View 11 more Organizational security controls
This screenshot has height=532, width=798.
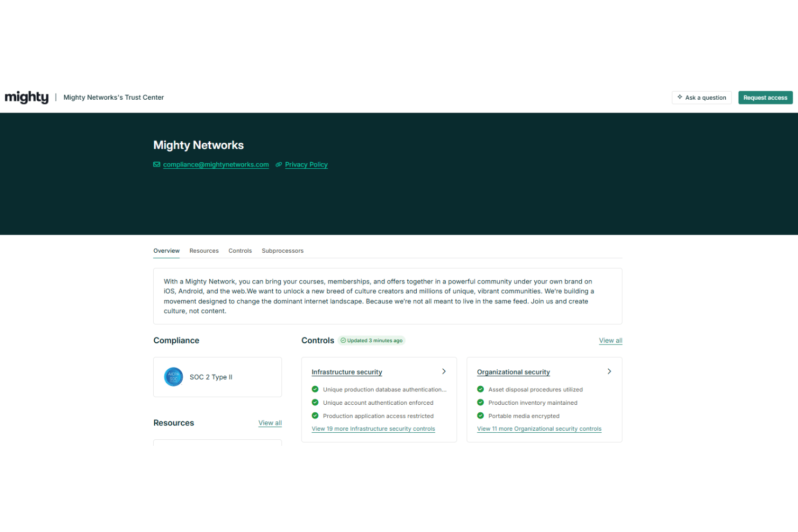[x=539, y=429]
